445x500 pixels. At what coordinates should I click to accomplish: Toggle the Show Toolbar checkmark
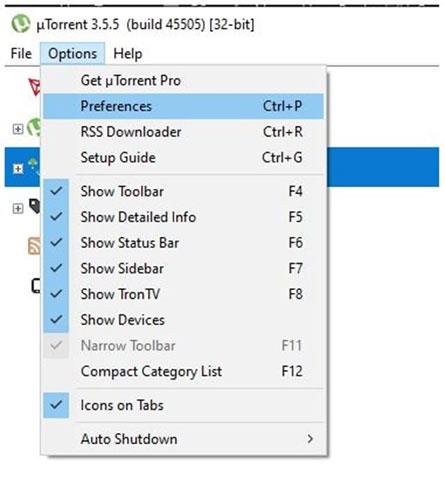coord(56,191)
